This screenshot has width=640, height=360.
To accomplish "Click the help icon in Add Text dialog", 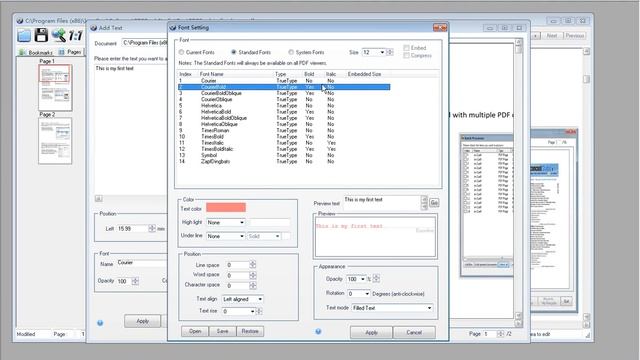I will (x=100, y=323).
